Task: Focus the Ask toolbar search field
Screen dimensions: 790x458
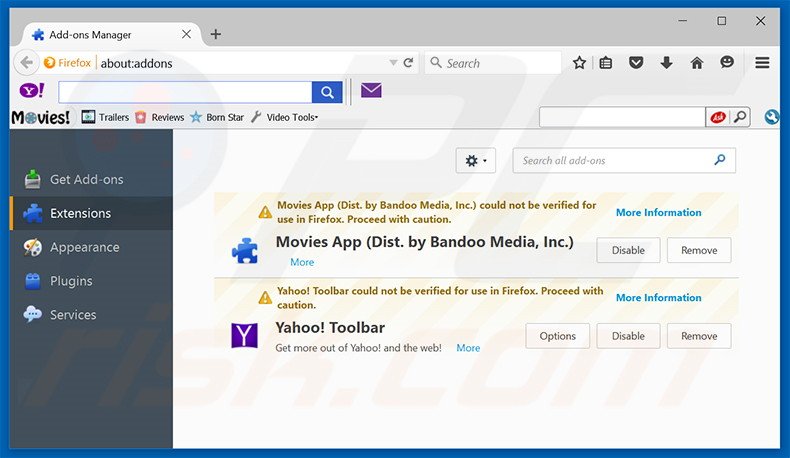Action: (x=622, y=117)
